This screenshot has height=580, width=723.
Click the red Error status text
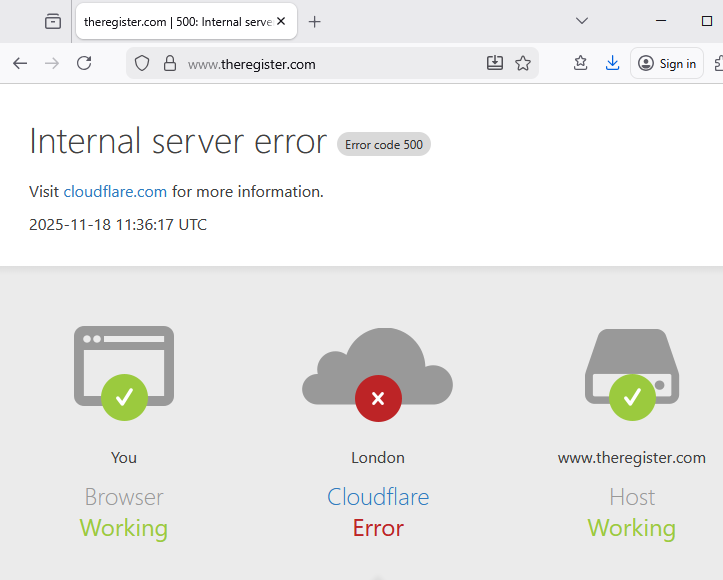click(x=378, y=528)
